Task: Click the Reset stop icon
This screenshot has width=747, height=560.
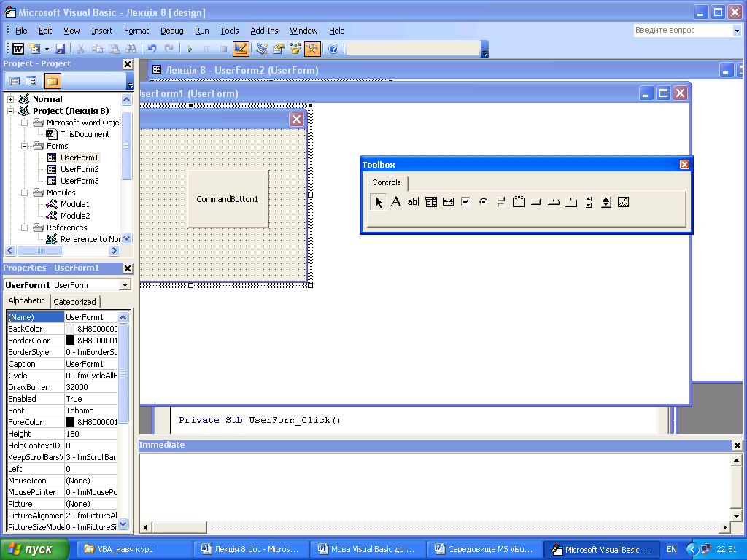Action: [223, 49]
